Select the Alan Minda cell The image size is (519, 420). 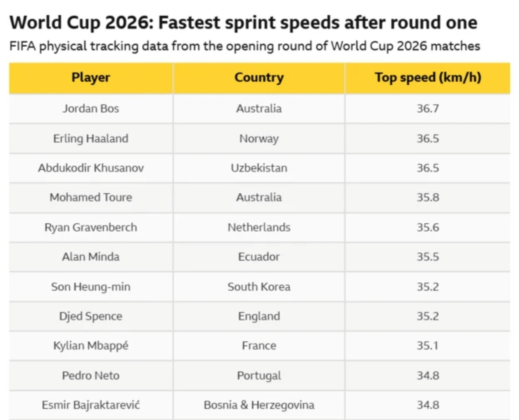pos(91,257)
